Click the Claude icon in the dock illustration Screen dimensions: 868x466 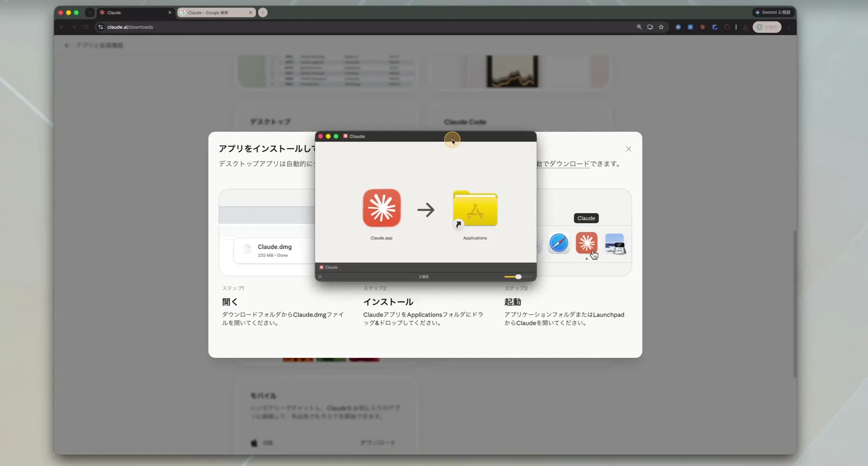[586, 243]
